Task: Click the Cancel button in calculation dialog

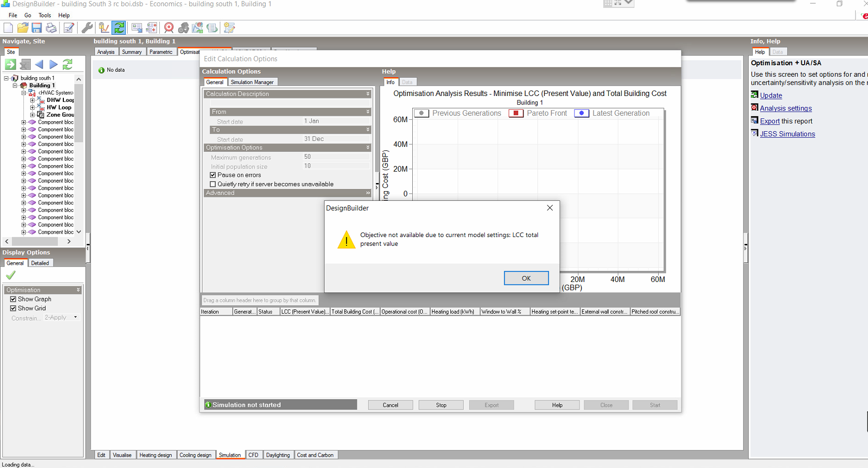Action: point(390,405)
